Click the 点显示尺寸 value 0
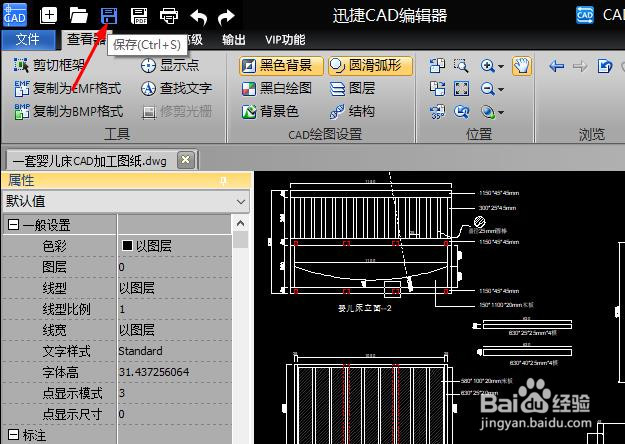This screenshot has height=444, width=625. [x=175, y=414]
